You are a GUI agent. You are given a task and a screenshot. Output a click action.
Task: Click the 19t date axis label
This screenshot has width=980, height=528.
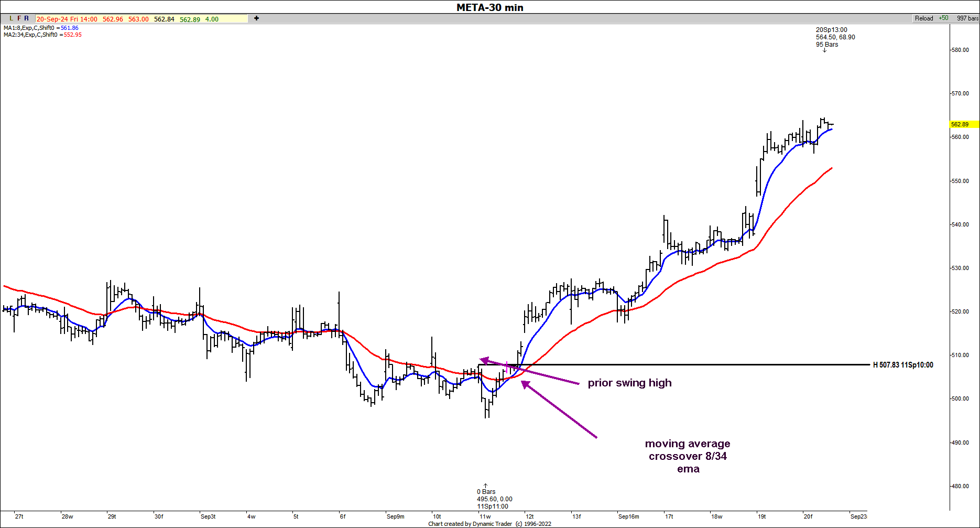(x=761, y=516)
